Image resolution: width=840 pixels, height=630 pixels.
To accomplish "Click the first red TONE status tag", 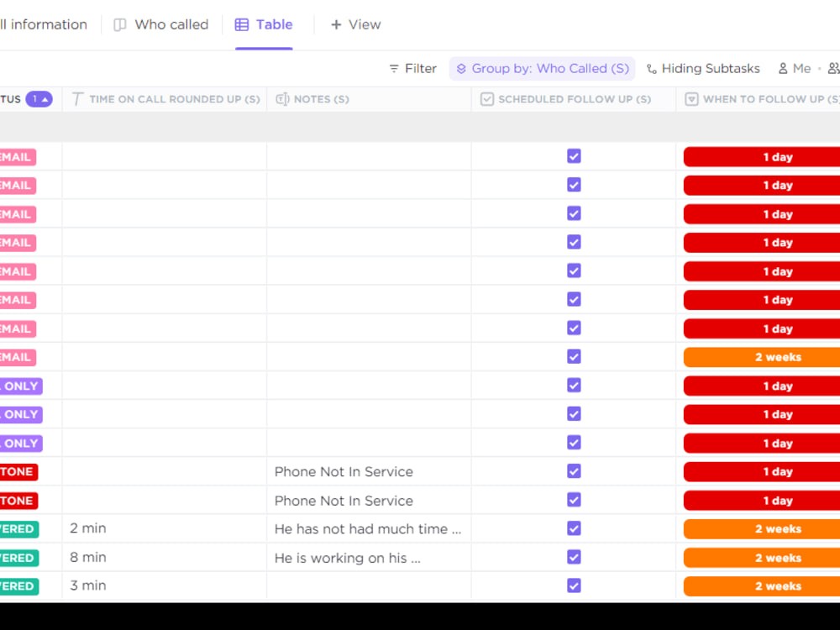I will pyautogui.click(x=17, y=472).
